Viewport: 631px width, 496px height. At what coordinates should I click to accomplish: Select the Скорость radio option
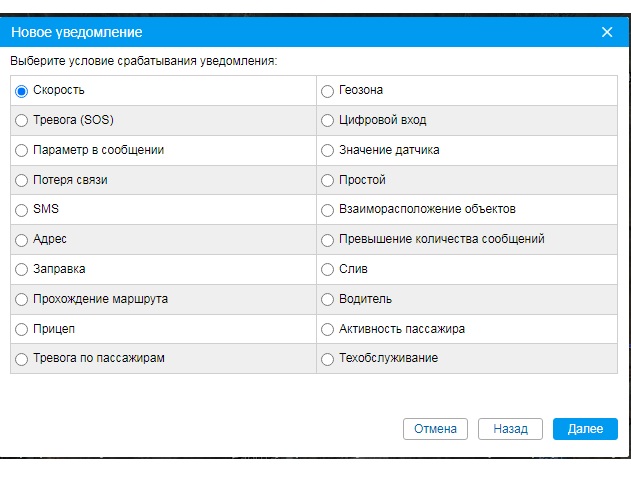pyautogui.click(x=22, y=91)
